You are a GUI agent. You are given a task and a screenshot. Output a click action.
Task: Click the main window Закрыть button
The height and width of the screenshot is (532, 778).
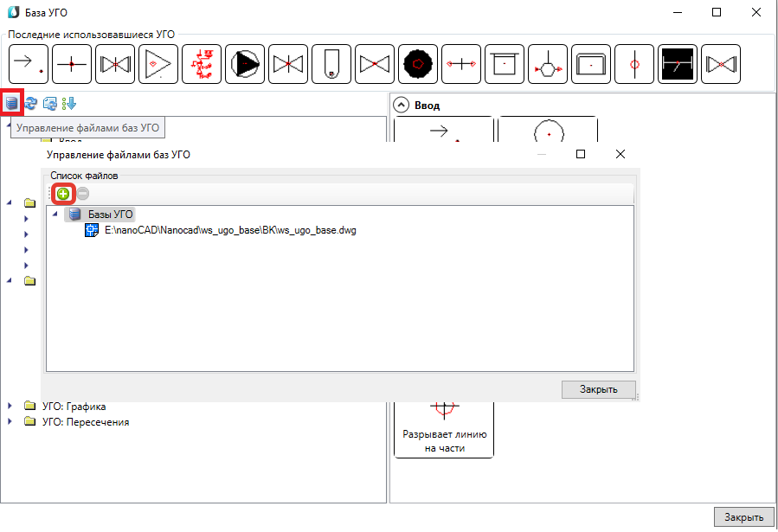tap(743, 517)
